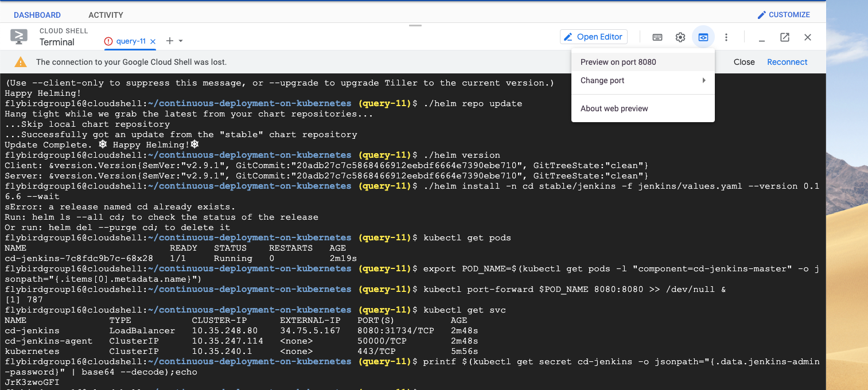868x390 pixels.
Task: Click the Web Preview icon
Action: [703, 37]
